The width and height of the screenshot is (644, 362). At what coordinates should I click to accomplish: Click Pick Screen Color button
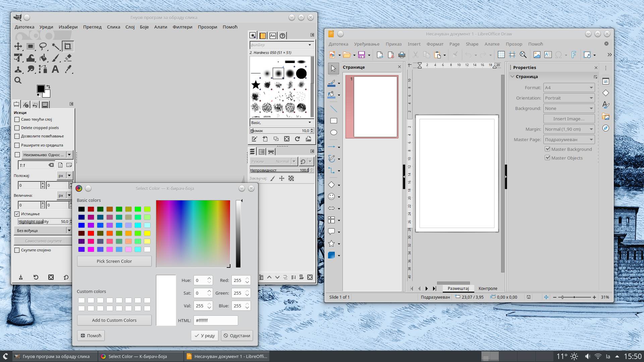coord(114,261)
